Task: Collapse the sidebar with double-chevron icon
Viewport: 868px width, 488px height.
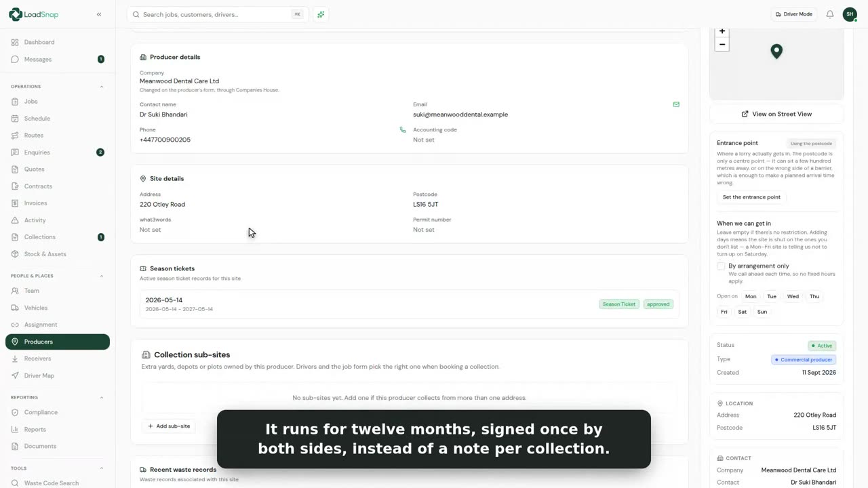Action: (x=99, y=14)
